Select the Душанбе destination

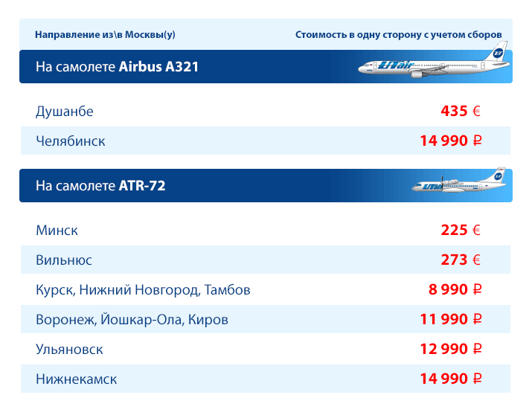tap(65, 112)
